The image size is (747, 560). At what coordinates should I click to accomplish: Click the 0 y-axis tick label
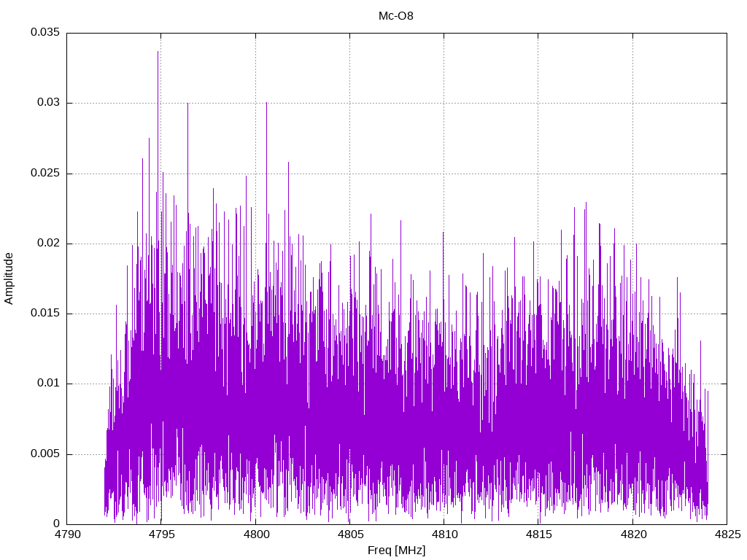(x=57, y=524)
